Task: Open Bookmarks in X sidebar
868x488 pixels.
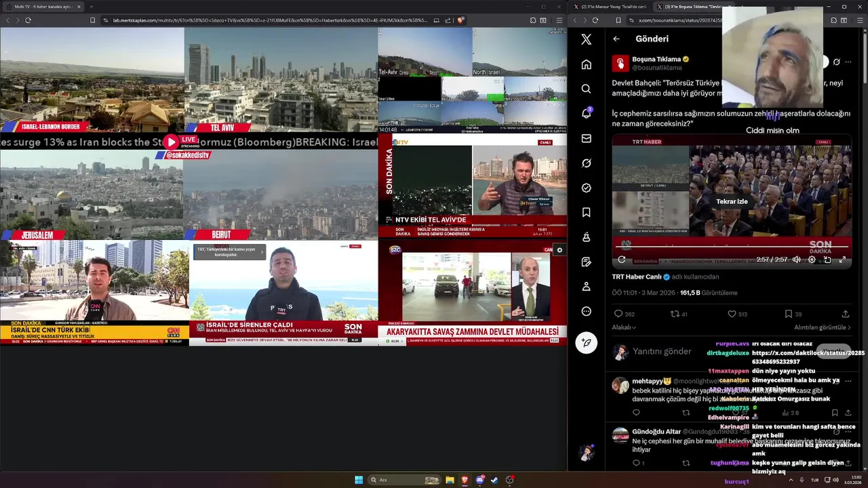Action: [587, 212]
